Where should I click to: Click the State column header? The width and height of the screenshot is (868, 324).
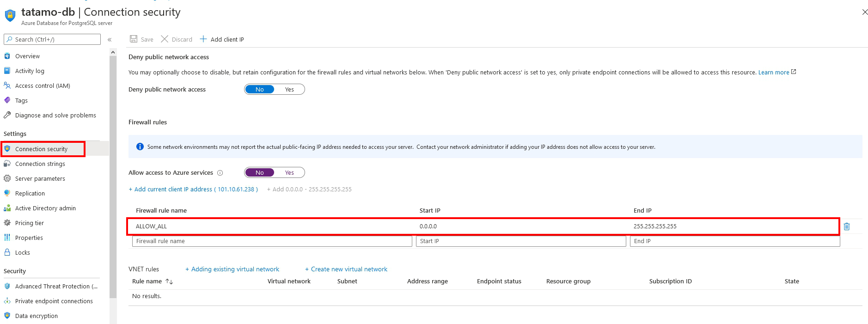click(792, 281)
